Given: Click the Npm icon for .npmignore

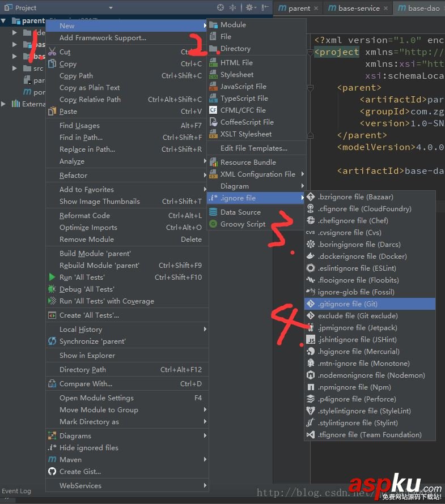Looking at the screenshot, I should pyautogui.click(x=311, y=387).
